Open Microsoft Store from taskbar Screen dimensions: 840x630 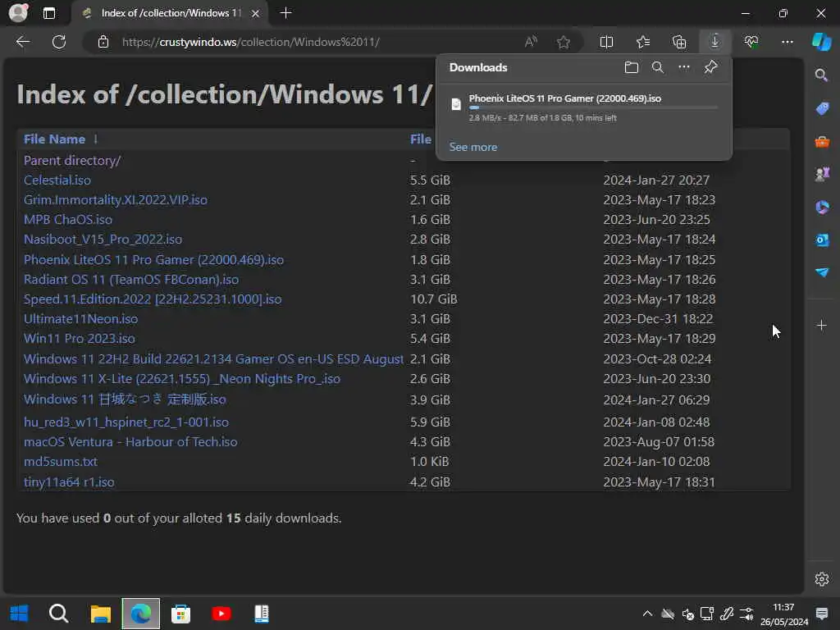point(180,614)
